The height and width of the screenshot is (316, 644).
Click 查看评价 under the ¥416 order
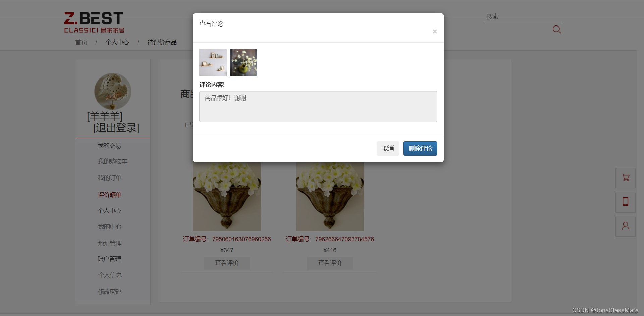330,263
